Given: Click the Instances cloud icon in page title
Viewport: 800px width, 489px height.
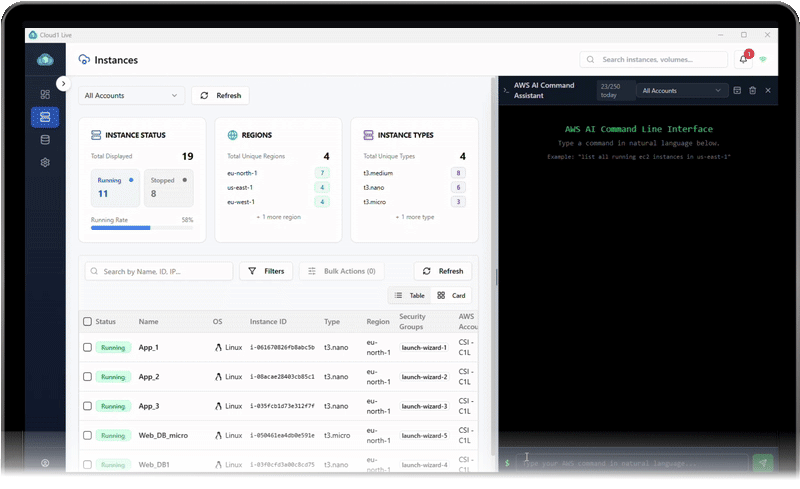Looking at the screenshot, I should pos(84,60).
